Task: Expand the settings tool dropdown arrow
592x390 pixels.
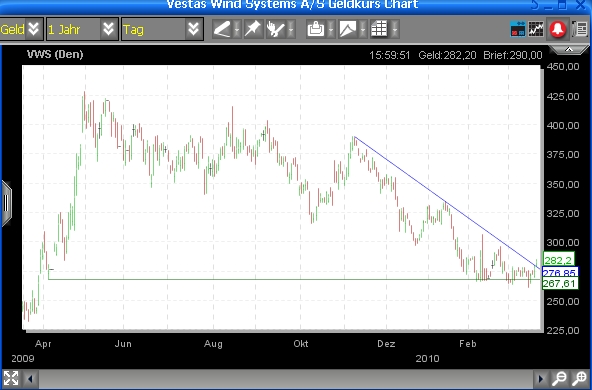Action: click(x=291, y=29)
